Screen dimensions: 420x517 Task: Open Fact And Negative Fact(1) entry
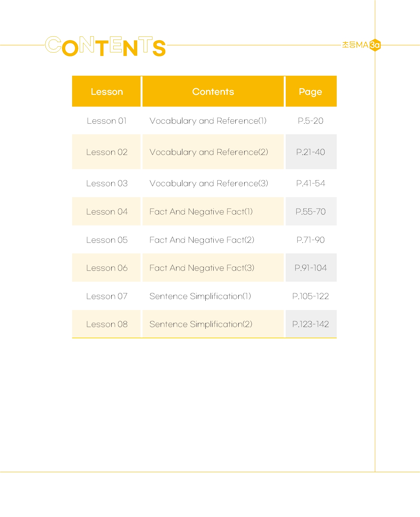[201, 212]
